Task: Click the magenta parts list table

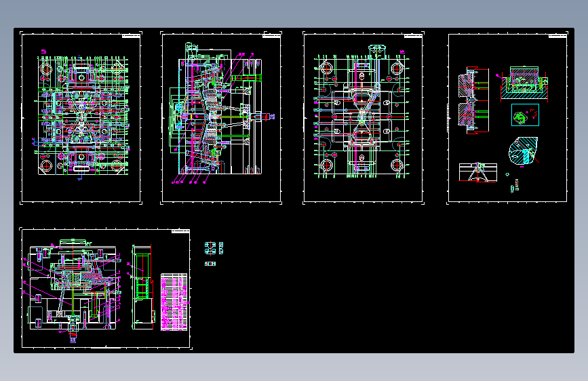Action: click(174, 302)
